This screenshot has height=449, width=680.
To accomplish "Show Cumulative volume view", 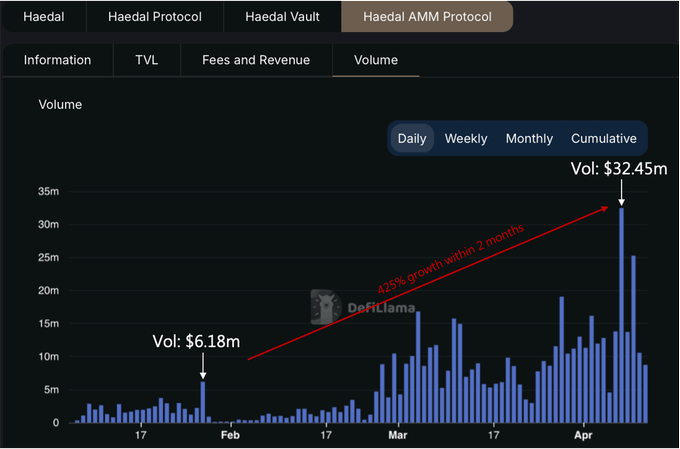I will click(x=604, y=139).
